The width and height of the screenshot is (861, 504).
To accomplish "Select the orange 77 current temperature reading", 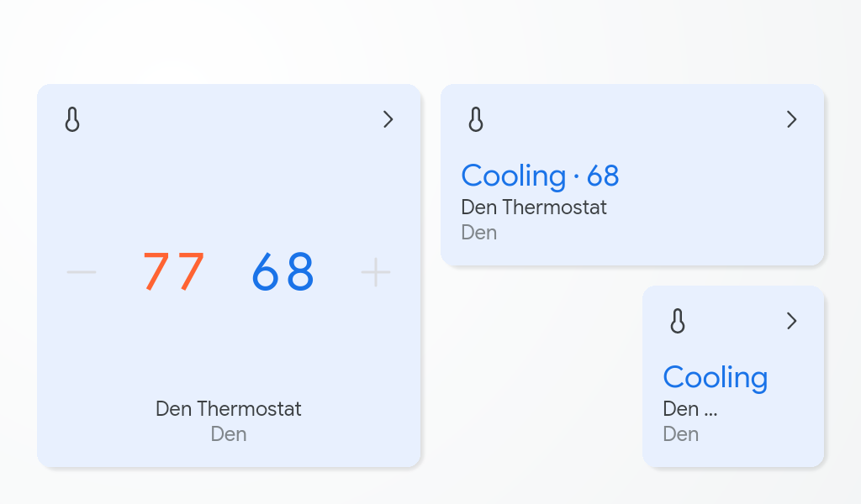I will click(174, 270).
